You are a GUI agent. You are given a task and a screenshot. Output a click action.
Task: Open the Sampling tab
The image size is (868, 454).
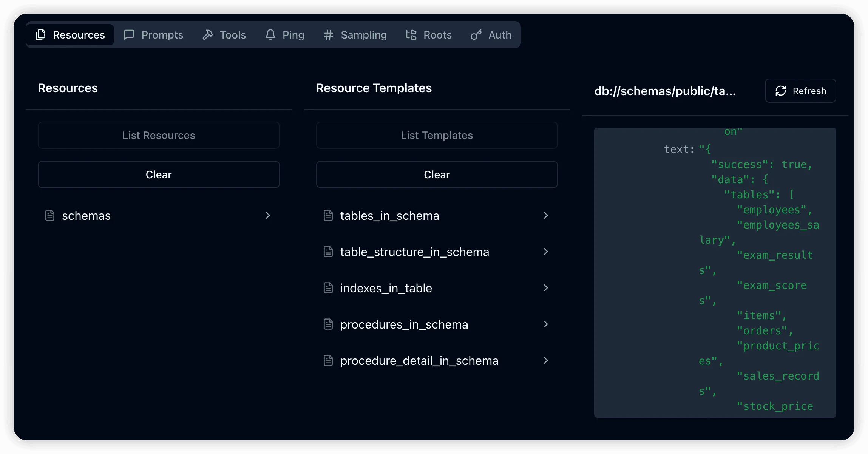click(x=355, y=35)
